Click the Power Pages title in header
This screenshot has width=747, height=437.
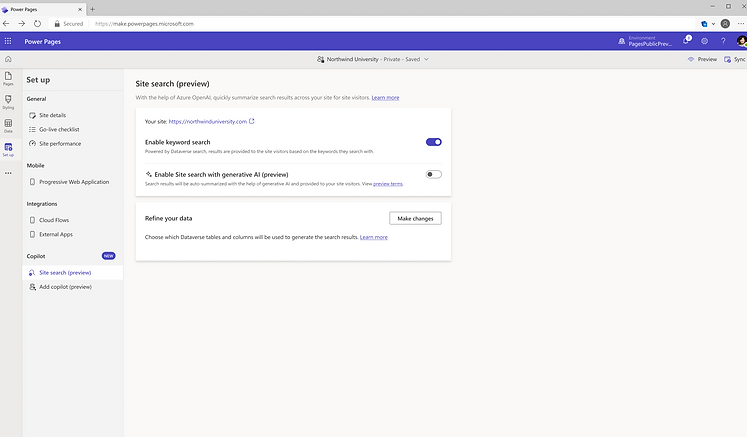click(42, 41)
